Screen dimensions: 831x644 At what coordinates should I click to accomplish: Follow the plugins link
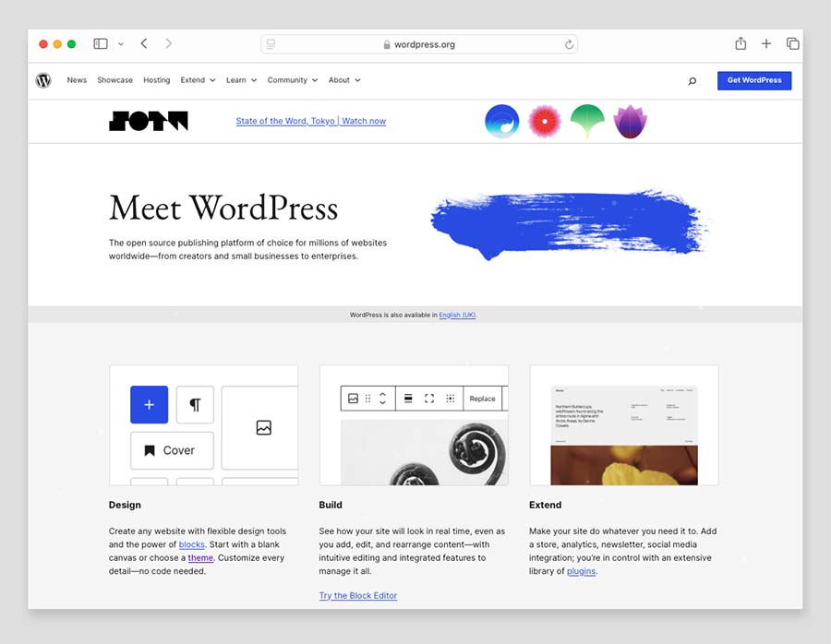[581, 571]
